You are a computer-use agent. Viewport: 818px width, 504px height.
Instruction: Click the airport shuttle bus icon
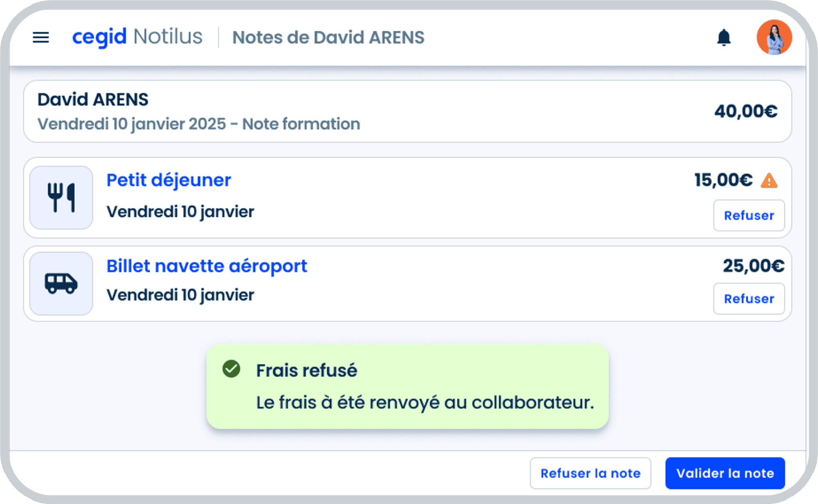pos(61,284)
